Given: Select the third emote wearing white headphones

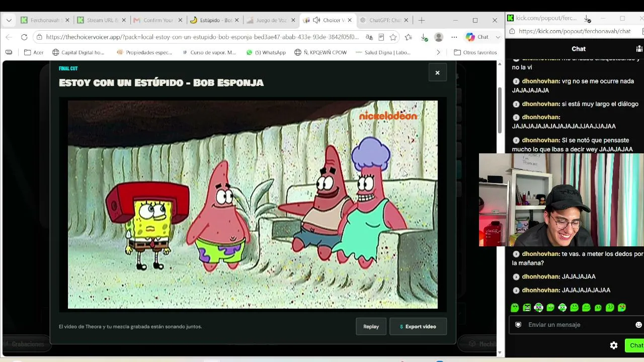Looking at the screenshot, I should click(538, 308).
